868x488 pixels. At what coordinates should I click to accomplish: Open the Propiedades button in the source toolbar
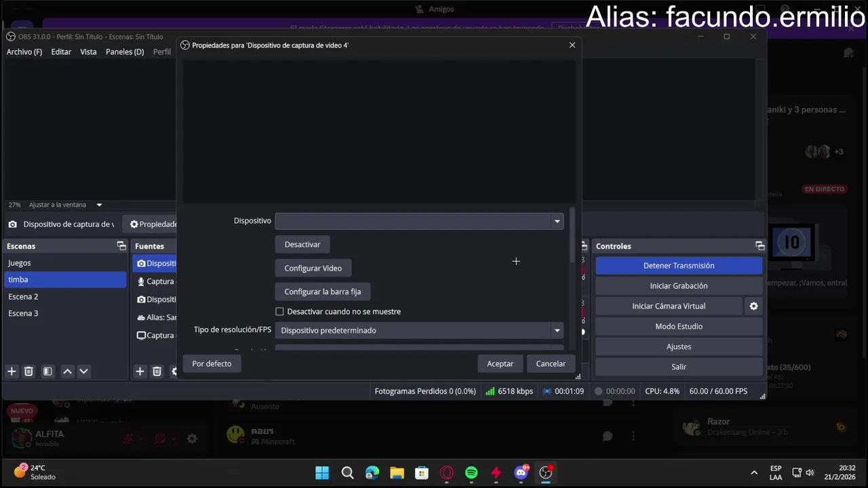tap(151, 224)
